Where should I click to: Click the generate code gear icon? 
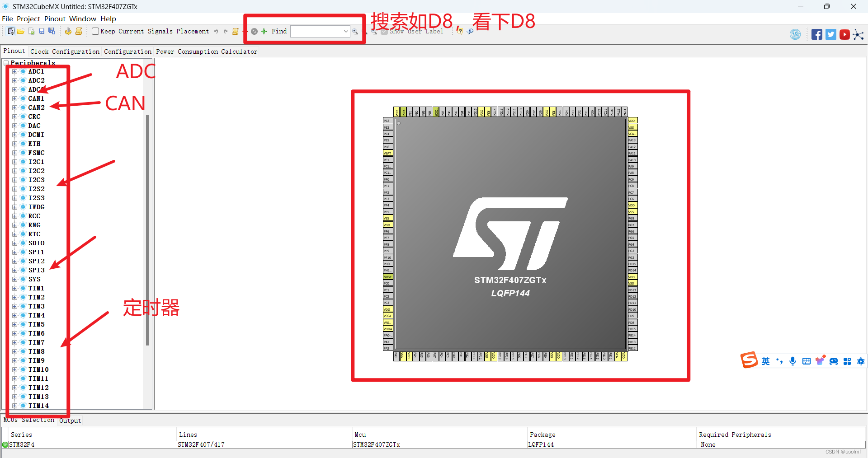(x=67, y=32)
